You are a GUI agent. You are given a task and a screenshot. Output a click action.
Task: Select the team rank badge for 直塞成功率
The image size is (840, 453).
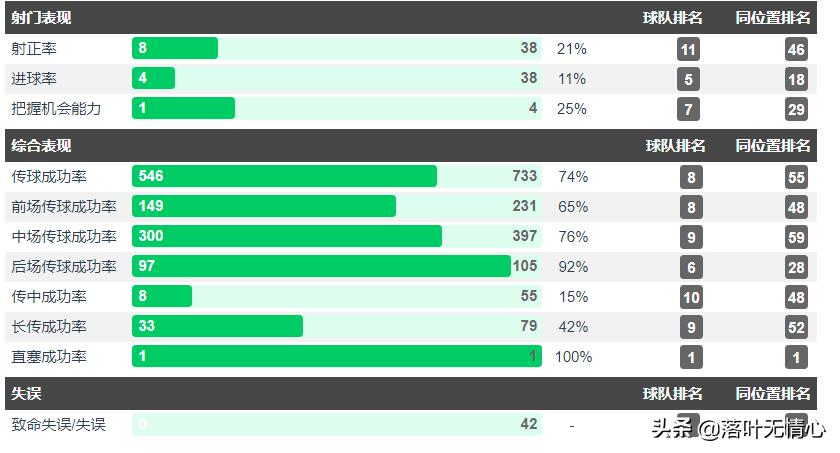pos(688,357)
